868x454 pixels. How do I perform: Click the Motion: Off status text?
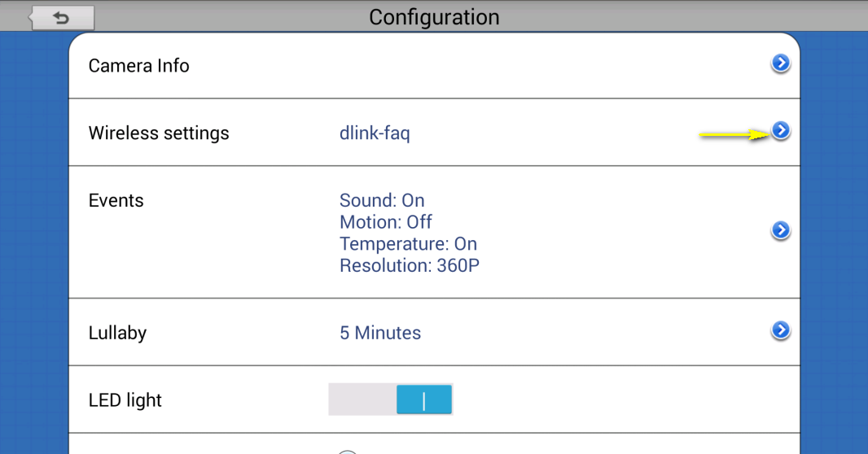coord(386,222)
